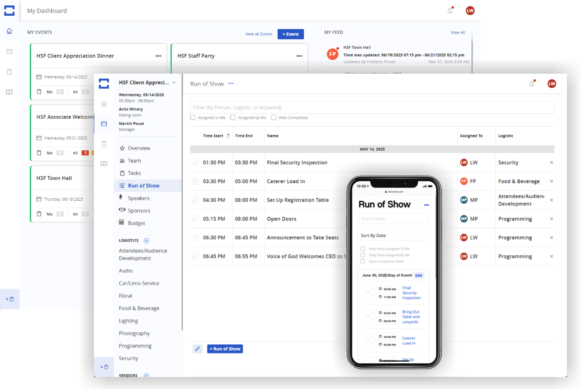Open Sort By Date dropdown on phone
This screenshot has height=389, width=588.
[394, 235]
